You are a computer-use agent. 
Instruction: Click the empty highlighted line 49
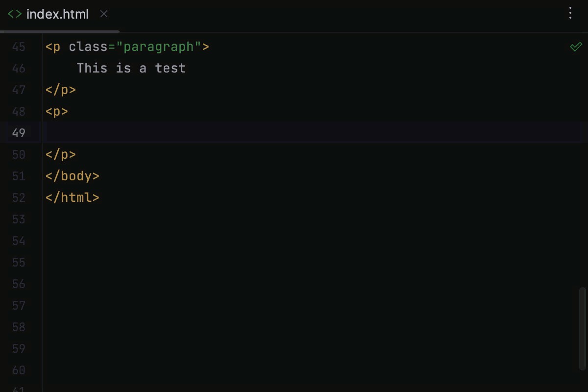click(196, 132)
